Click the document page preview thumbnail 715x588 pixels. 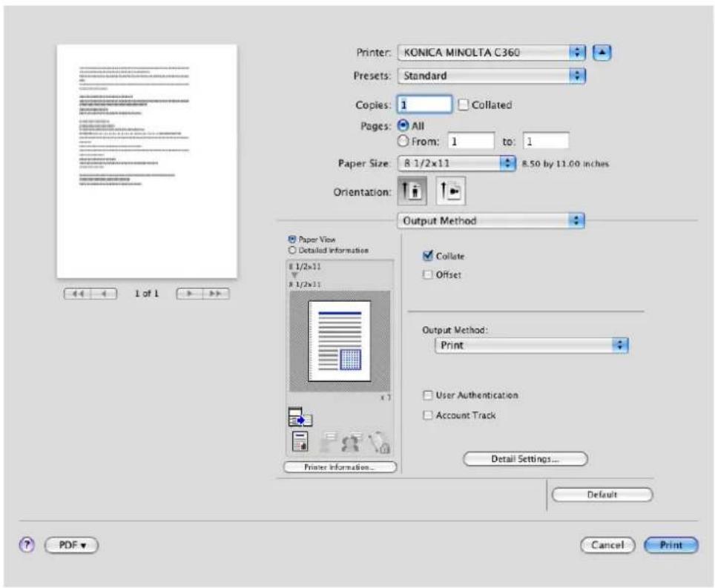(147, 162)
